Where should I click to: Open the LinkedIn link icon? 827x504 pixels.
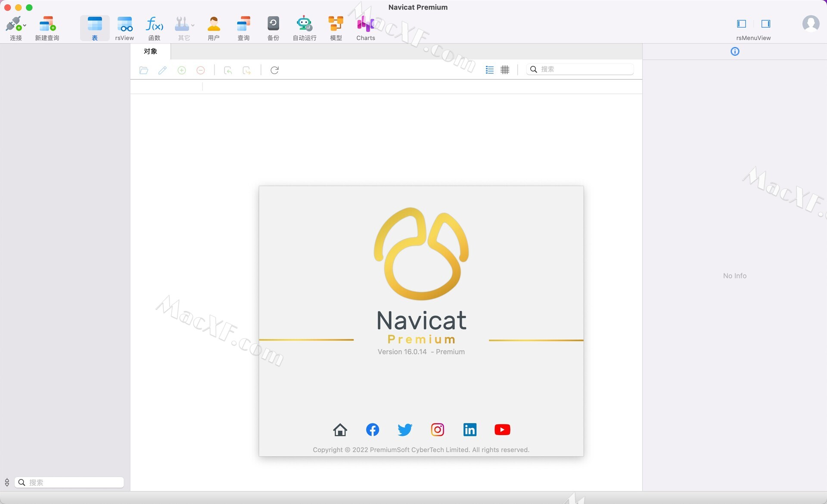(x=470, y=429)
